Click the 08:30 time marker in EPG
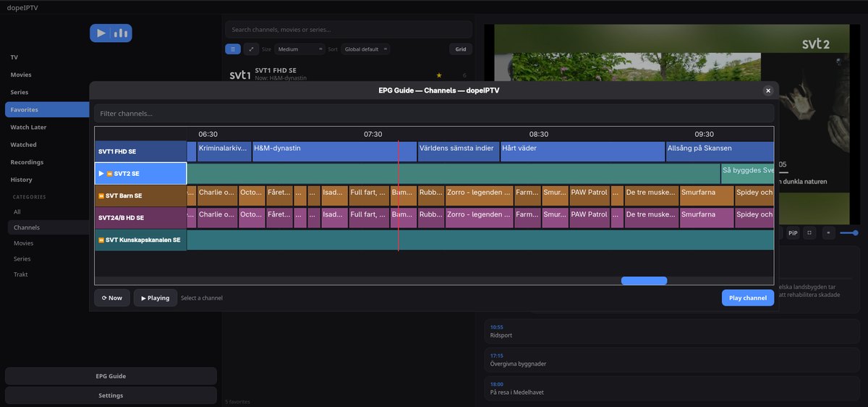This screenshot has width=868, height=407. [x=538, y=134]
